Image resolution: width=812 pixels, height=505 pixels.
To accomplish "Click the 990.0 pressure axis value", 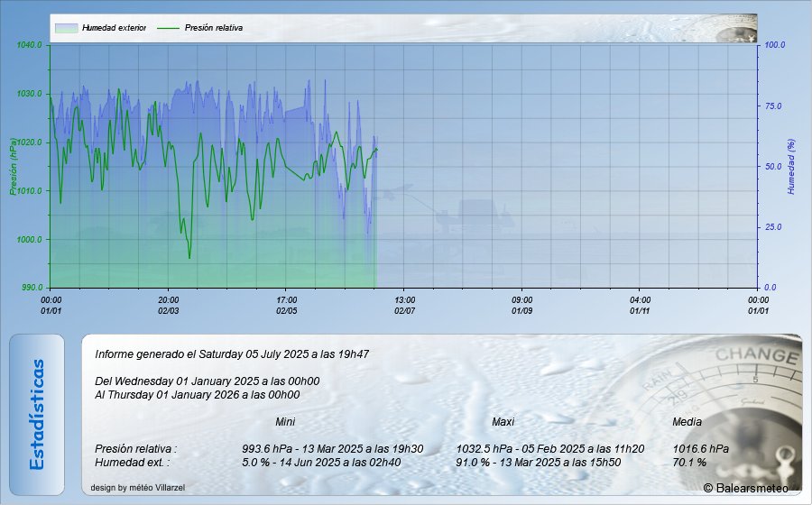I will click(x=32, y=288).
